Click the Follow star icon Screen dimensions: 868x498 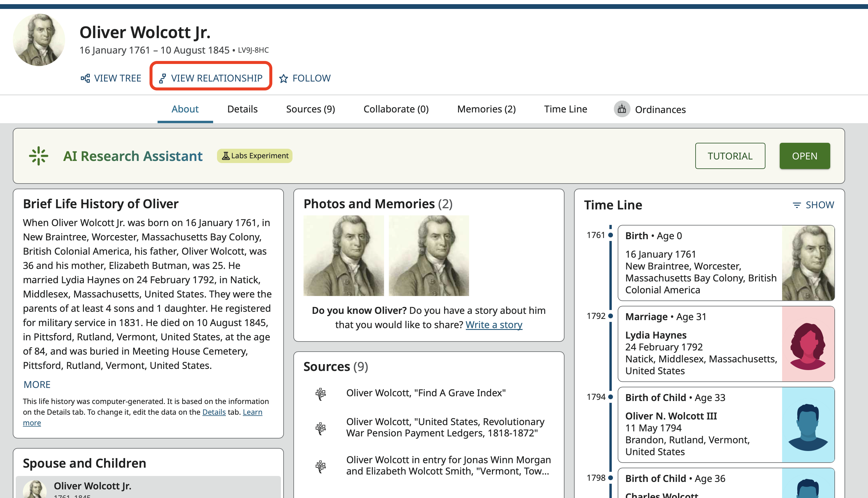pos(283,79)
